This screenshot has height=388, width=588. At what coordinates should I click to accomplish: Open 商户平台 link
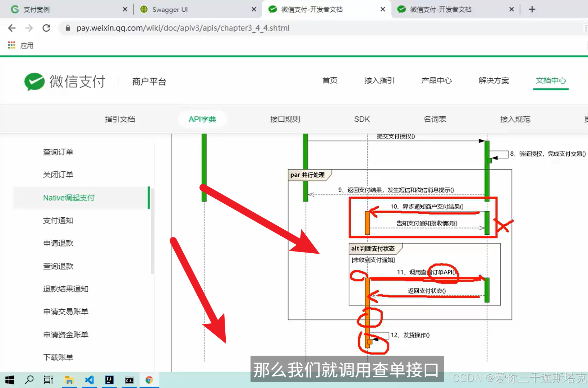point(149,82)
